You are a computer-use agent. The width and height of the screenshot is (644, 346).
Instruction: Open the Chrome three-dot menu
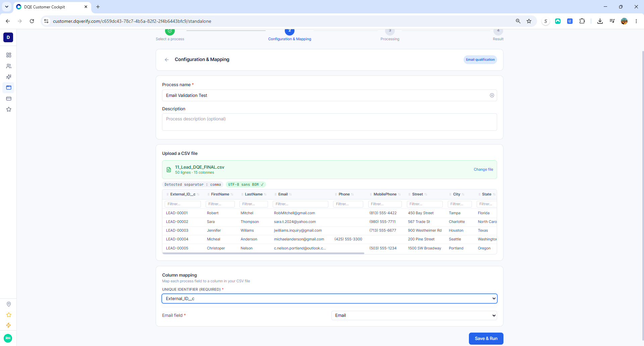(636, 21)
